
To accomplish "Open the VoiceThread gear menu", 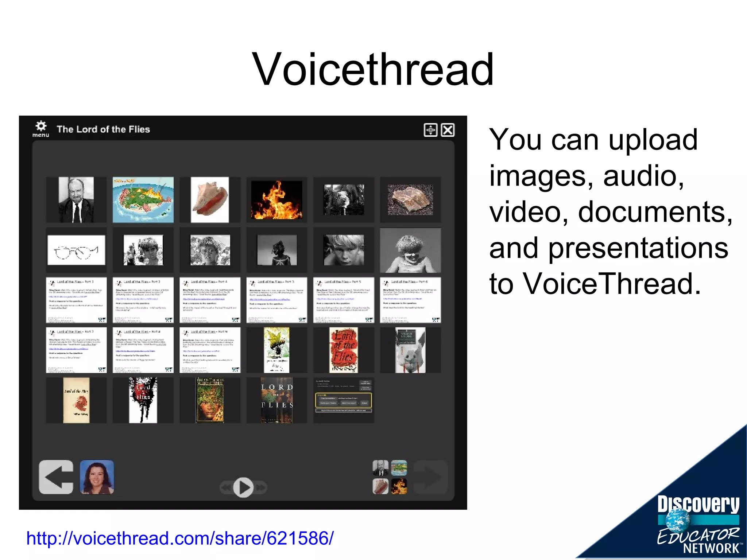I will [x=41, y=129].
